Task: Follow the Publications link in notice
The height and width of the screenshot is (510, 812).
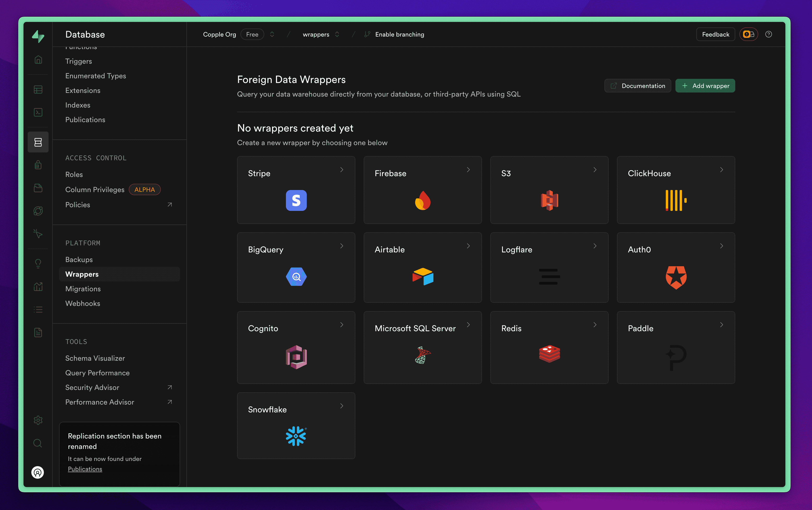Action: point(85,469)
